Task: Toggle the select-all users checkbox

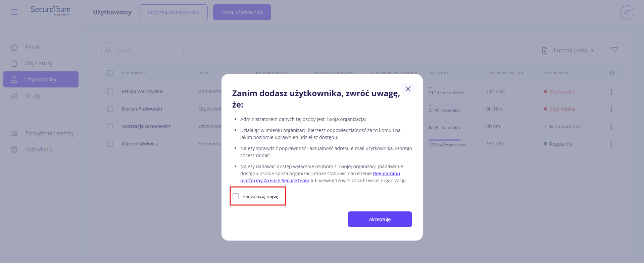Action: click(110, 73)
